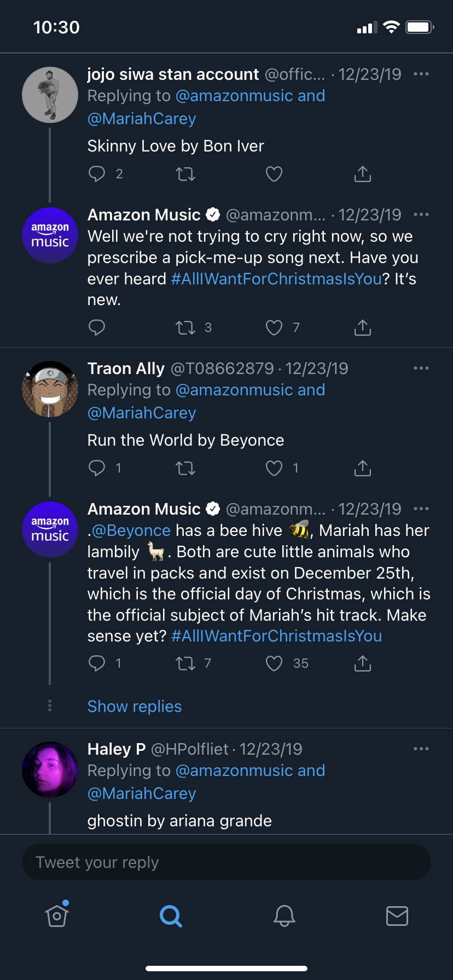Screen dimensions: 453x980
Task: Reply to jojo siwa stan account's tweet
Action: [97, 174]
